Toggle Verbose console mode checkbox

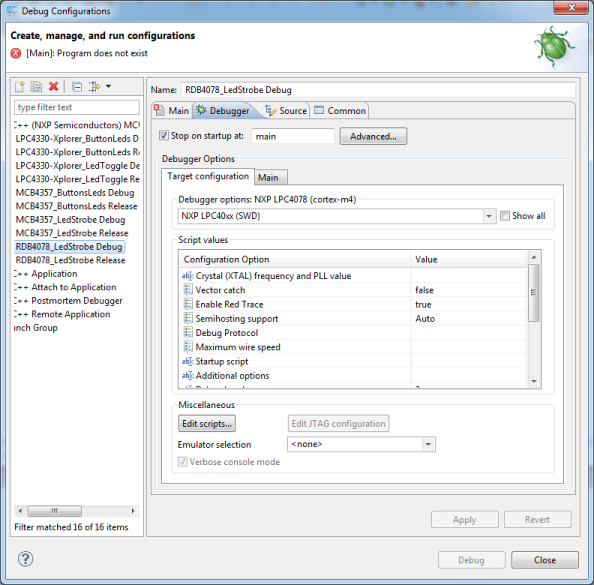[183, 462]
